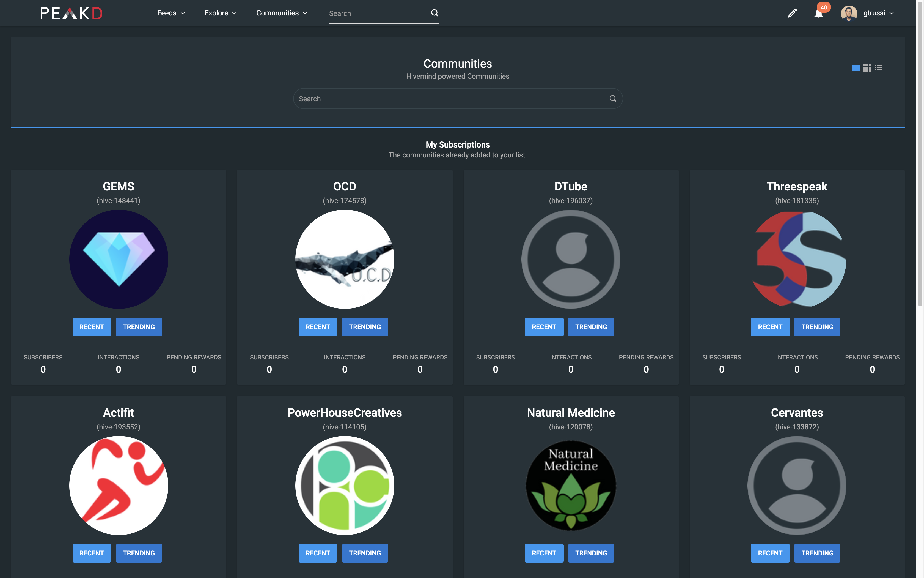Image resolution: width=924 pixels, height=578 pixels.
Task: Switch to the compact list view
Action: 878,68
